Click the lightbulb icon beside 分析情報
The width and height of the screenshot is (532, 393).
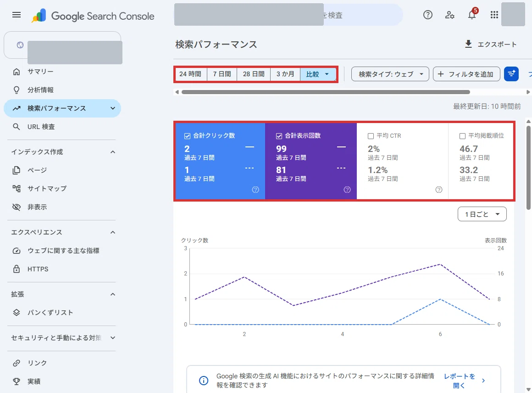[17, 90]
